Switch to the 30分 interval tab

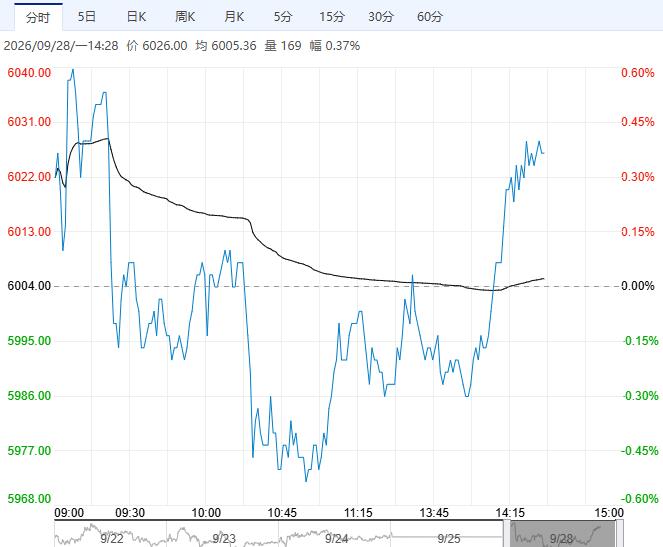point(381,17)
